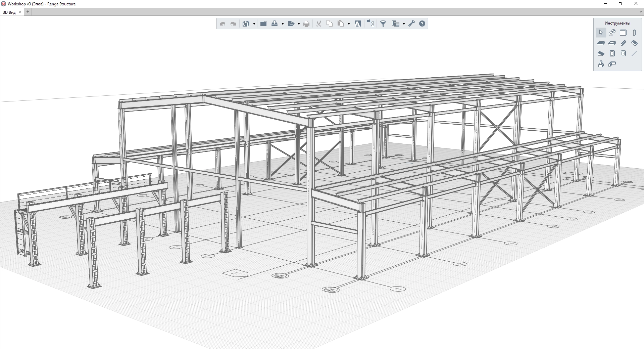Open help question mark button

(422, 24)
